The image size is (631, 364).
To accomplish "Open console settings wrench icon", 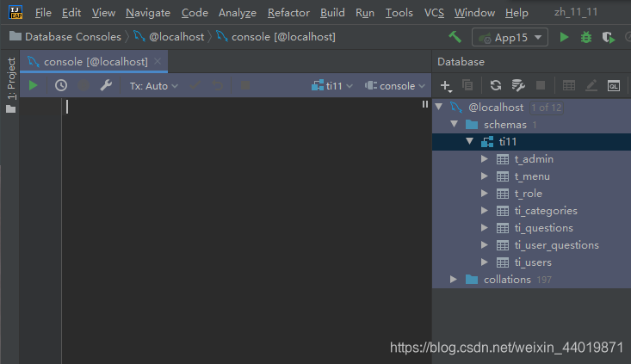I will click(106, 85).
